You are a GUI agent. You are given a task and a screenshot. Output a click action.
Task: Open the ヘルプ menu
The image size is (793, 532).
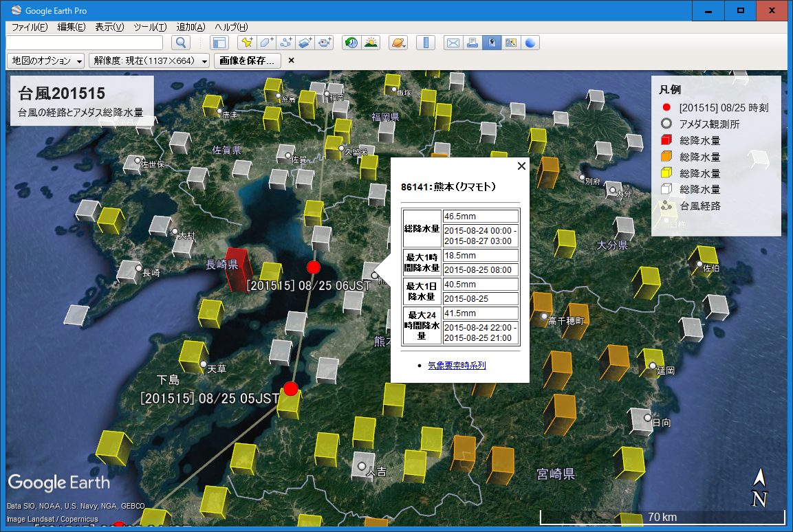231,27
